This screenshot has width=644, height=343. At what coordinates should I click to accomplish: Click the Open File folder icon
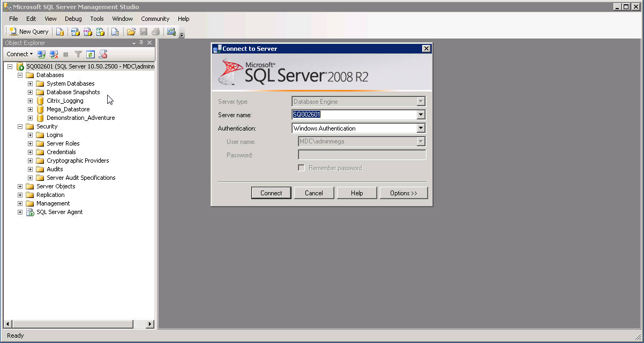point(131,32)
